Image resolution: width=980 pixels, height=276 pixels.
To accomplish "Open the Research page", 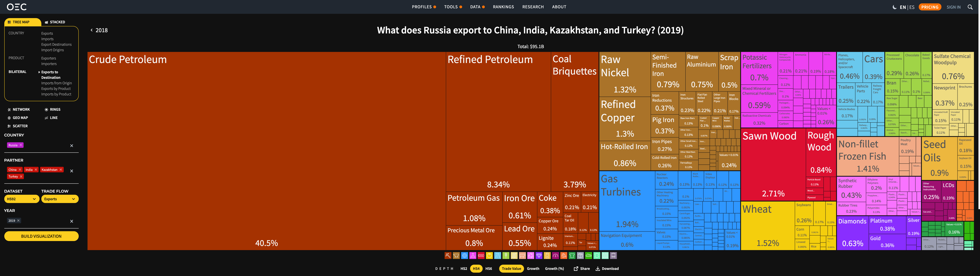I will [533, 7].
